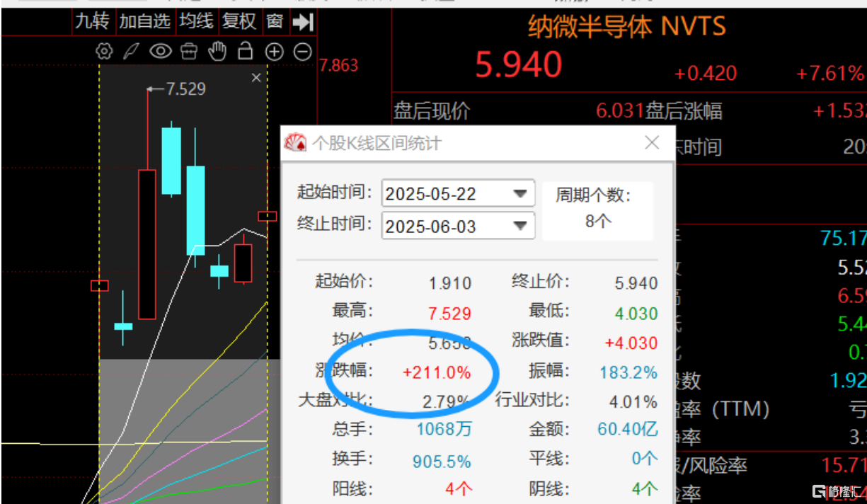Viewport: 867px width, 504px height.
Task: Toggle the chart lock icon
Action: [x=245, y=51]
